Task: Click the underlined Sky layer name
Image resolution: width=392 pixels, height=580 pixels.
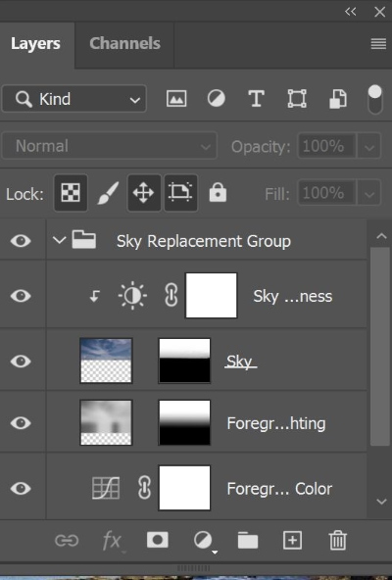Action: point(240,362)
